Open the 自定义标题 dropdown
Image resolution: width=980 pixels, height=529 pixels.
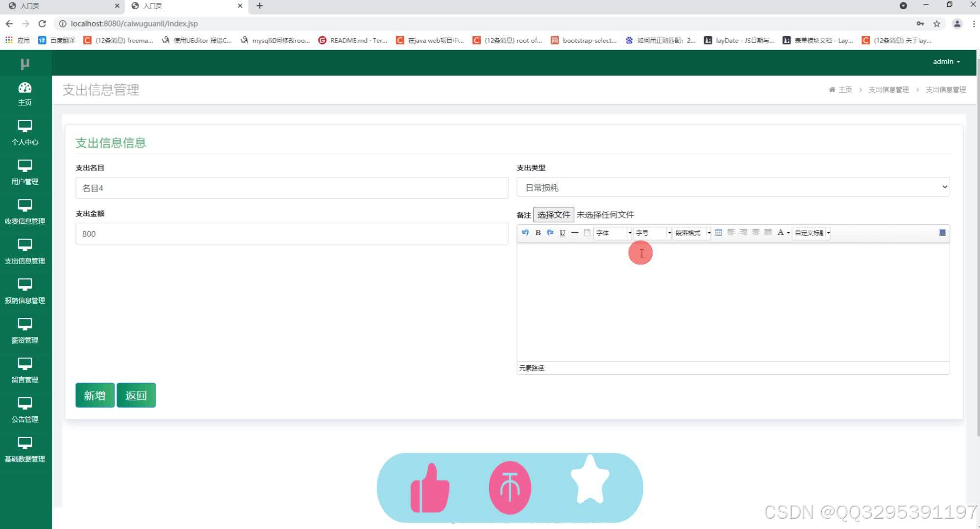click(811, 233)
